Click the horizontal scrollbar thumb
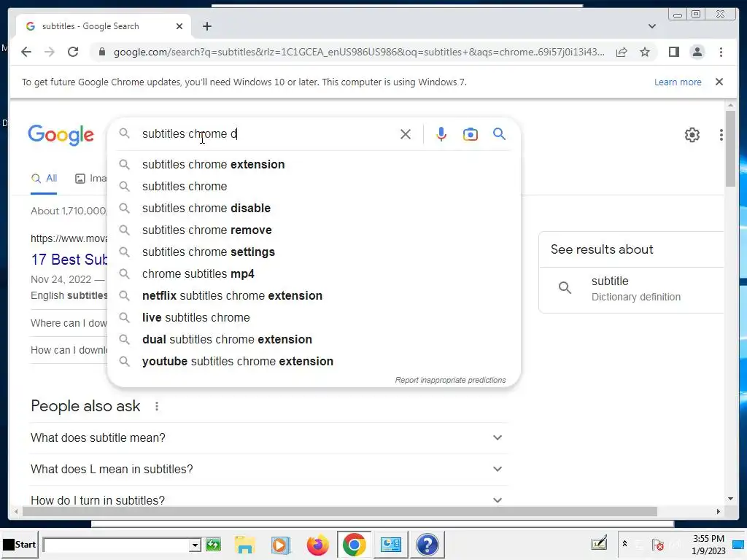 (x=340, y=511)
